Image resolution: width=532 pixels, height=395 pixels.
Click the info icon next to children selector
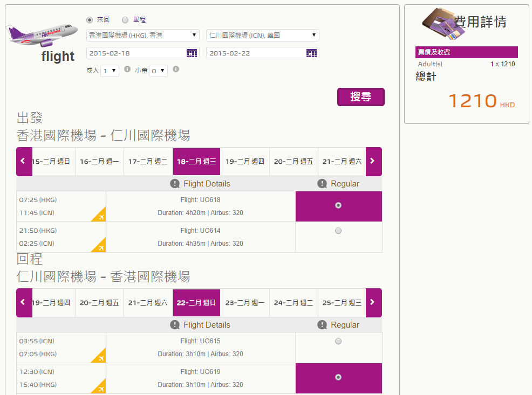pyautogui.click(x=176, y=69)
